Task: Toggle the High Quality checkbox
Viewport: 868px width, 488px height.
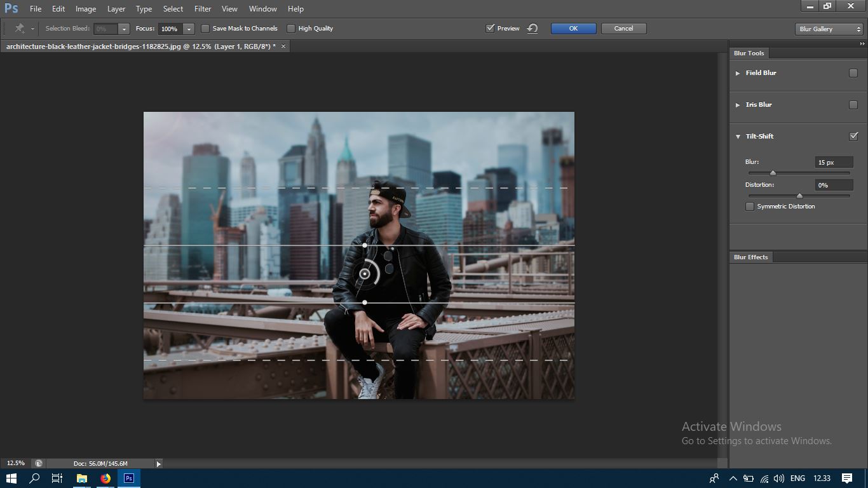Action: point(291,29)
